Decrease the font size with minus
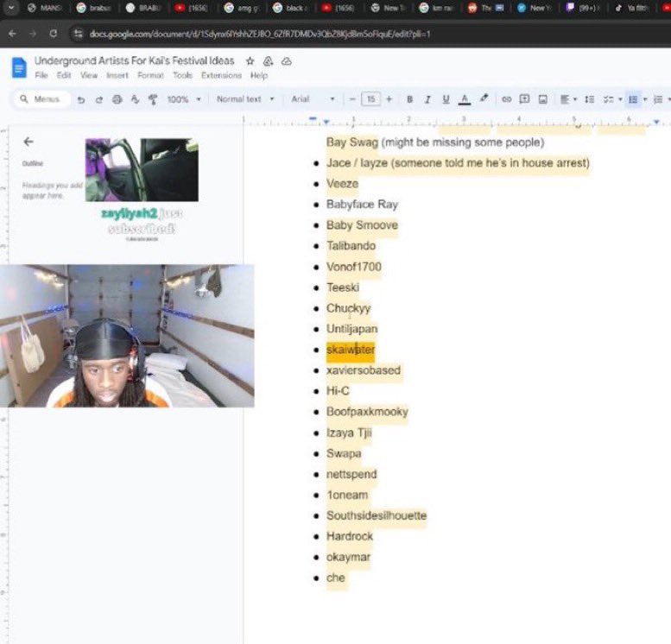671x644 pixels. click(352, 99)
